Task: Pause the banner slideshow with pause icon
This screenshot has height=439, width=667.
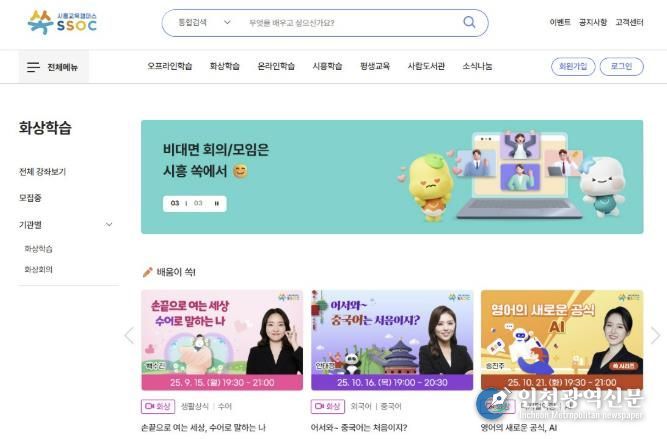Action: click(217, 203)
